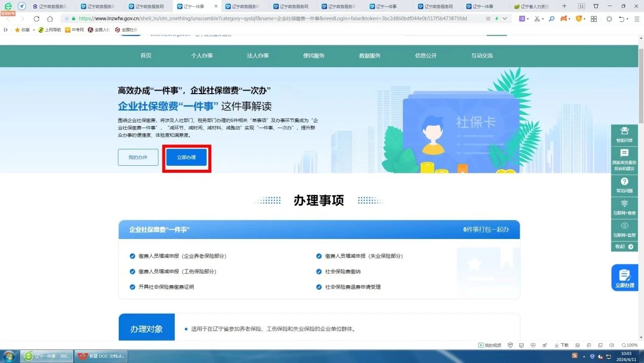Open 互动交流 in the navigation bar
Screen dimensions: 644x363
pos(482,56)
